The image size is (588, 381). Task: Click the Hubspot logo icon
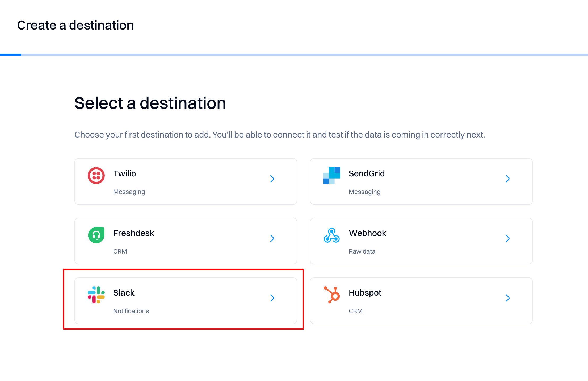click(331, 295)
